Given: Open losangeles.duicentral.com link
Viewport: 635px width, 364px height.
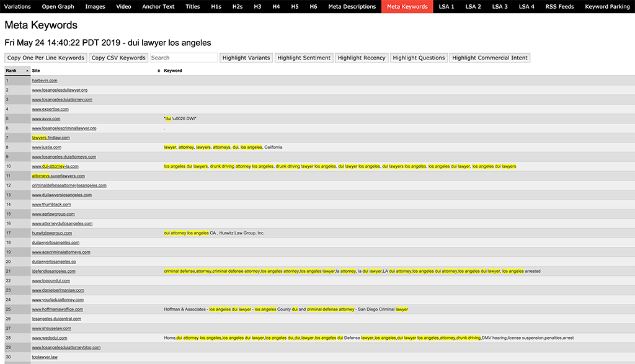Looking at the screenshot, I should click(x=56, y=319).
